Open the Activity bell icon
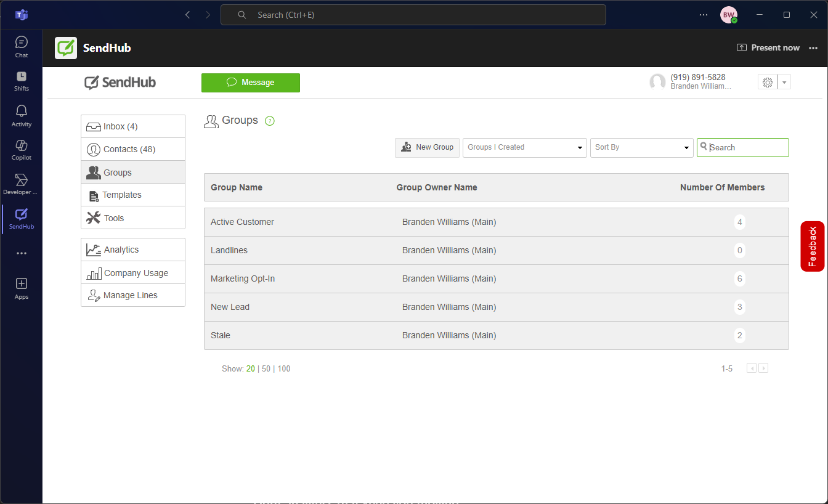Viewport: 828px width, 504px height. 22,115
